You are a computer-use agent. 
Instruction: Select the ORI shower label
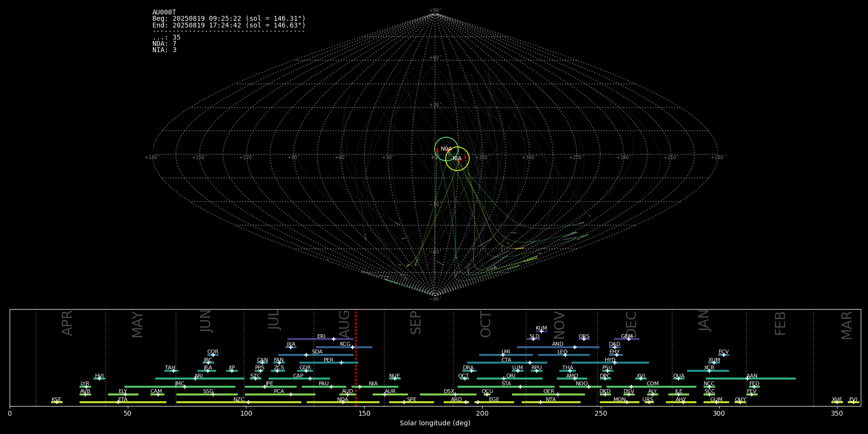[x=511, y=376]
